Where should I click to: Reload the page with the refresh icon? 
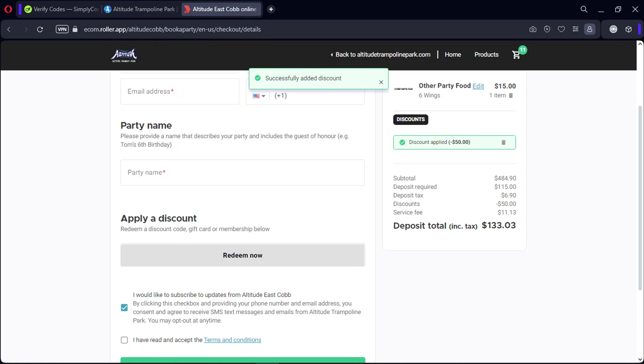(x=40, y=29)
